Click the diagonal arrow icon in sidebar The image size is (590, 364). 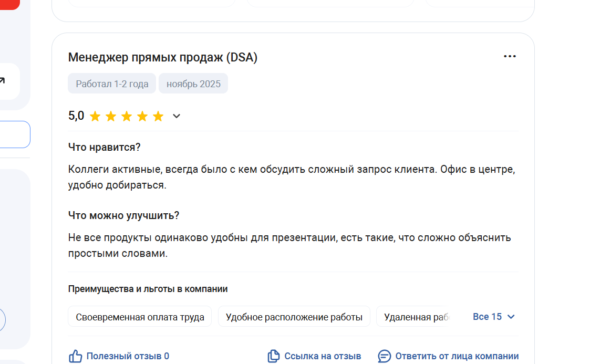pos(2,81)
